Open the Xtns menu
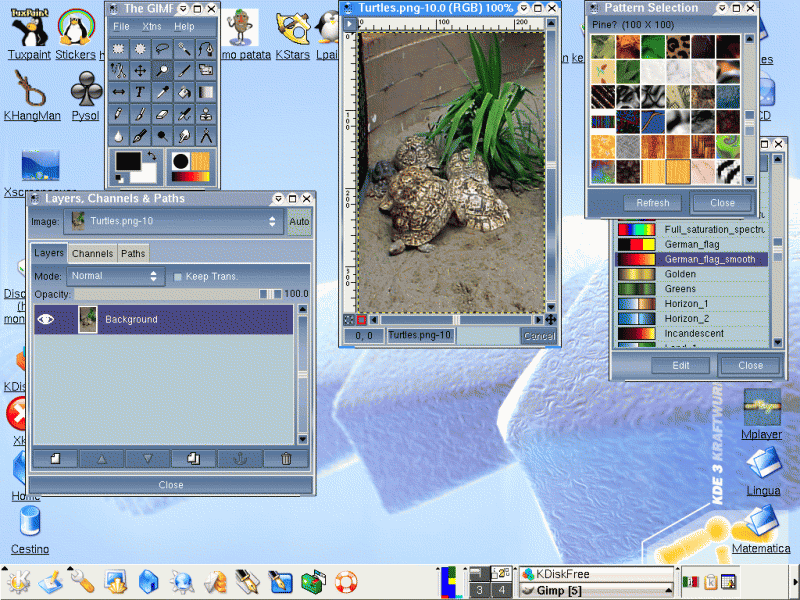The height and width of the screenshot is (600, 800). tap(152, 27)
